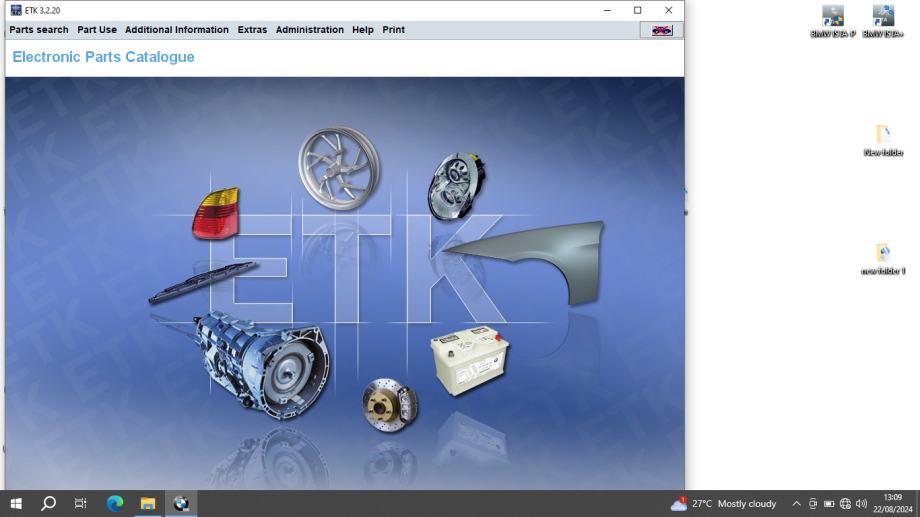Open the Windows Start menu
This screenshot has width=920, height=517.
16,504
